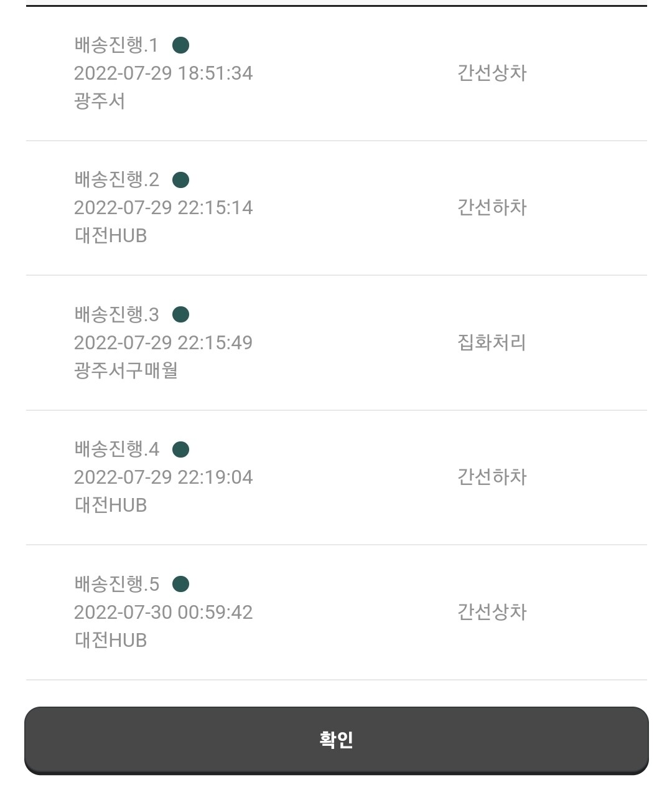Select the 광주서 location text
Screen dimensions: 672x800
(x=100, y=101)
